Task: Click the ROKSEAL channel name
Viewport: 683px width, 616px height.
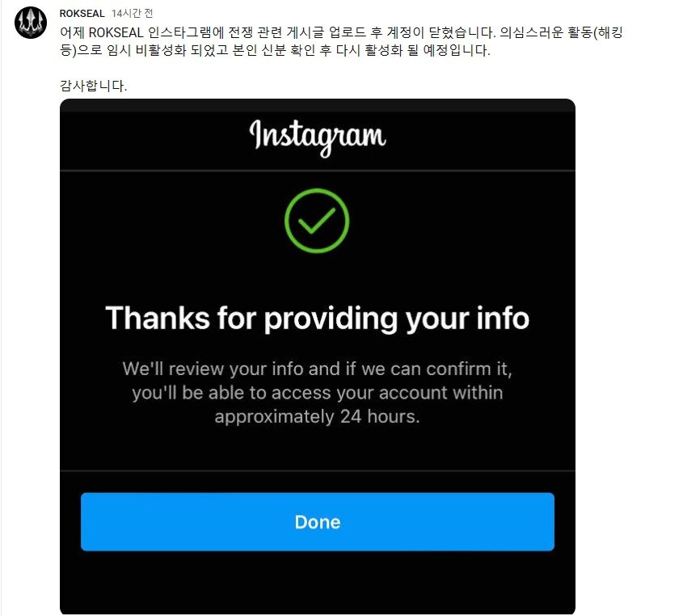Action: (82, 14)
